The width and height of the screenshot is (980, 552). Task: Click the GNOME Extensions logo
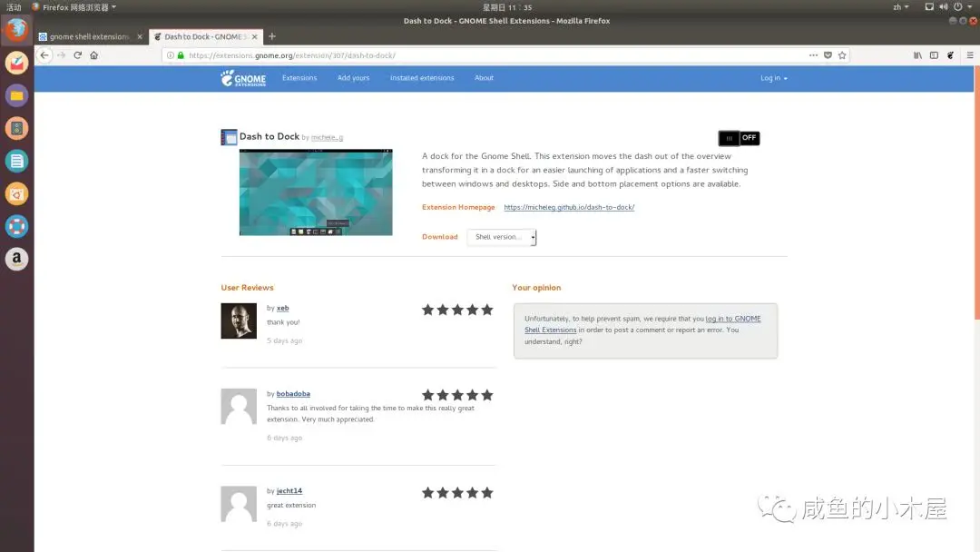243,78
